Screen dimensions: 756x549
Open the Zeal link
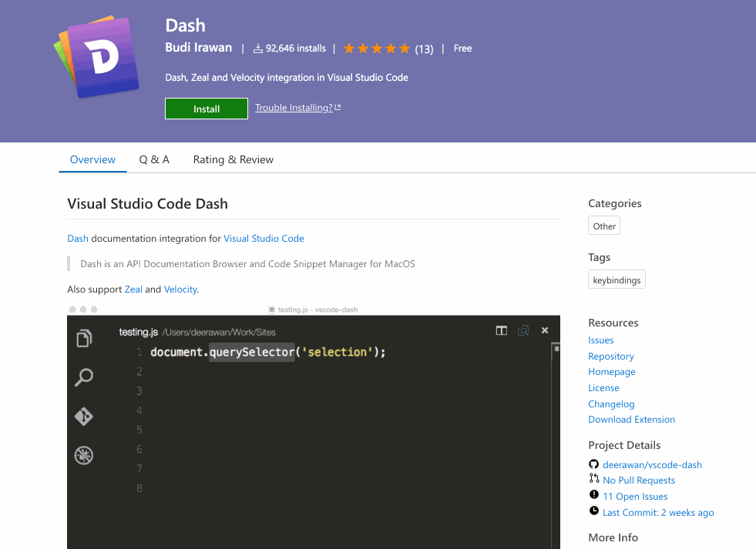coord(133,289)
